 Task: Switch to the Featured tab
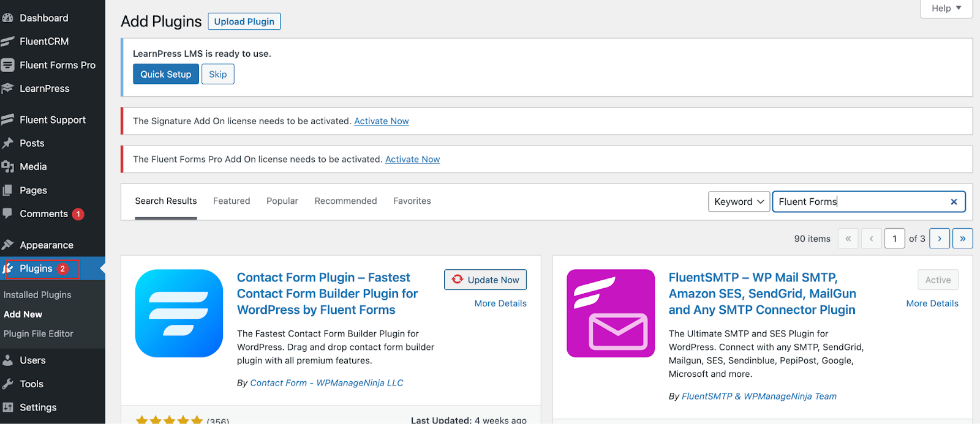pos(232,201)
